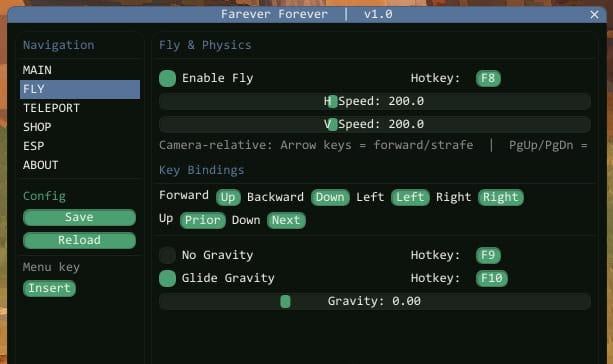Go to the TELEPORT page
The width and height of the screenshot is (613, 364).
[x=80, y=108]
